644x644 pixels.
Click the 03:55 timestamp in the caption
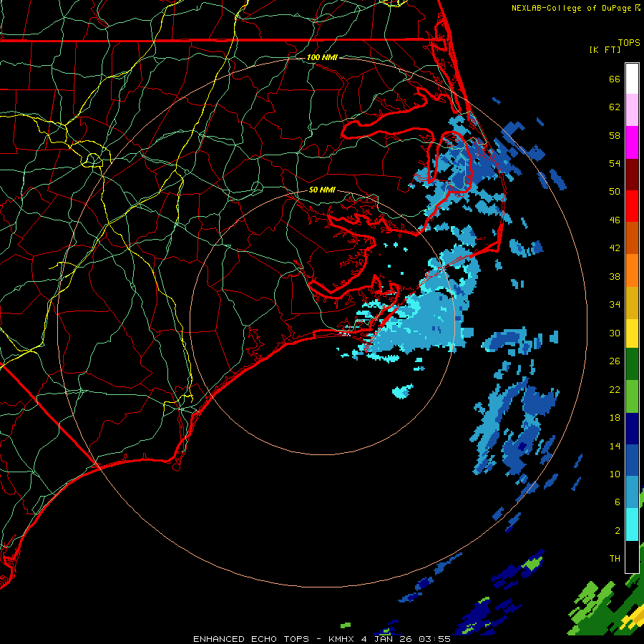click(x=434, y=639)
